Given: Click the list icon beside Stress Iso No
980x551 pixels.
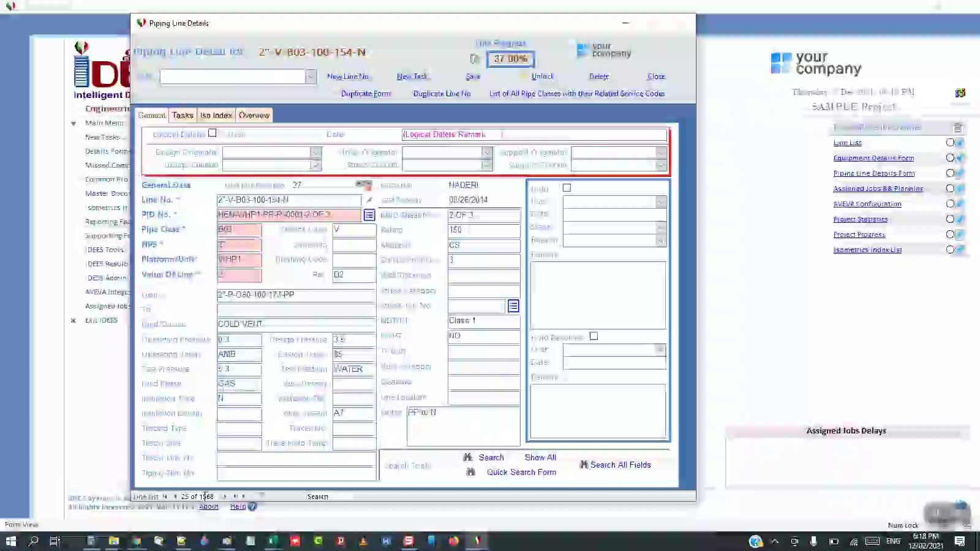Looking at the screenshot, I should (513, 305).
